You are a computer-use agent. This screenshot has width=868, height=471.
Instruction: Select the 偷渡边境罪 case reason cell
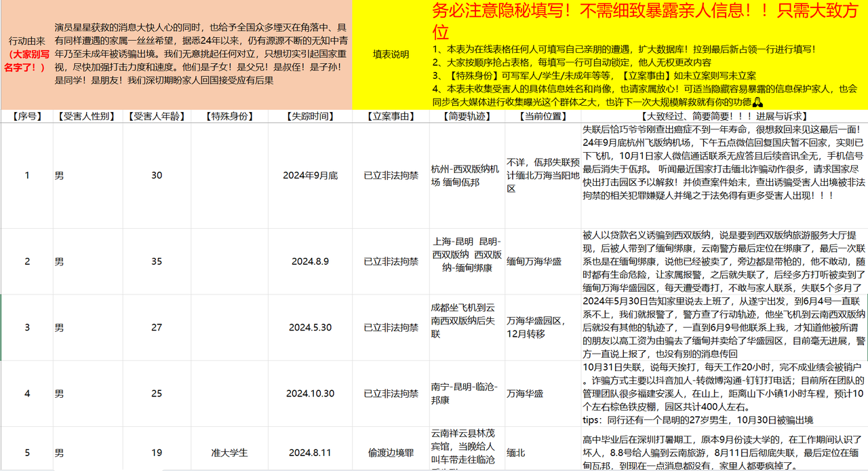pyautogui.click(x=391, y=453)
